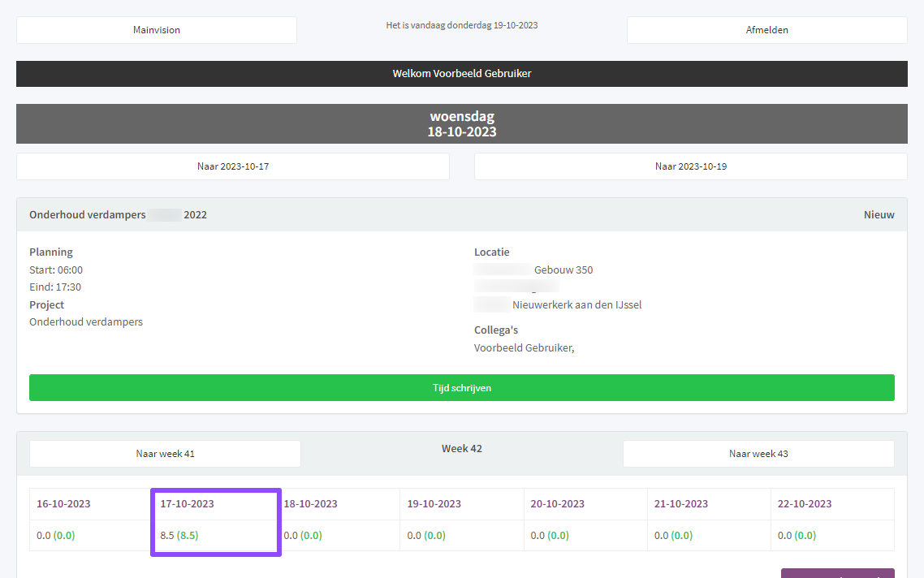Select date 17-10-2023 in week table
Viewport: 924px width, 578px height.
(x=187, y=504)
